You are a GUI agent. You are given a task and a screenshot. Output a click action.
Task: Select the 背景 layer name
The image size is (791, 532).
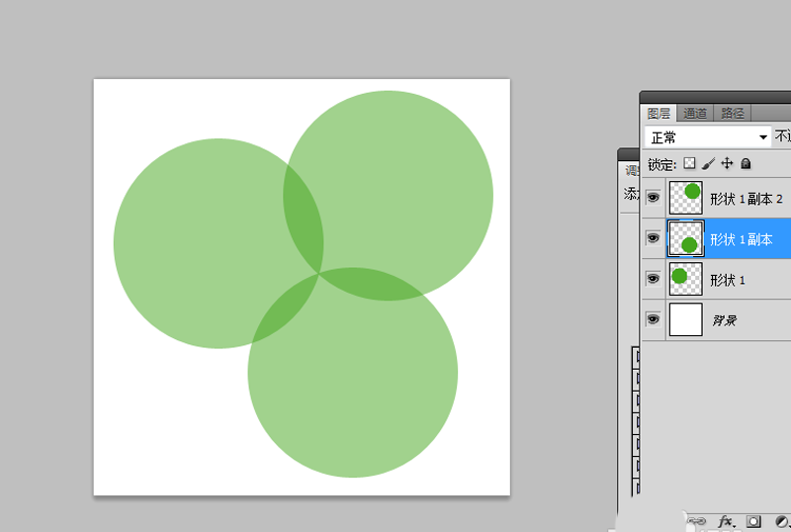(725, 320)
